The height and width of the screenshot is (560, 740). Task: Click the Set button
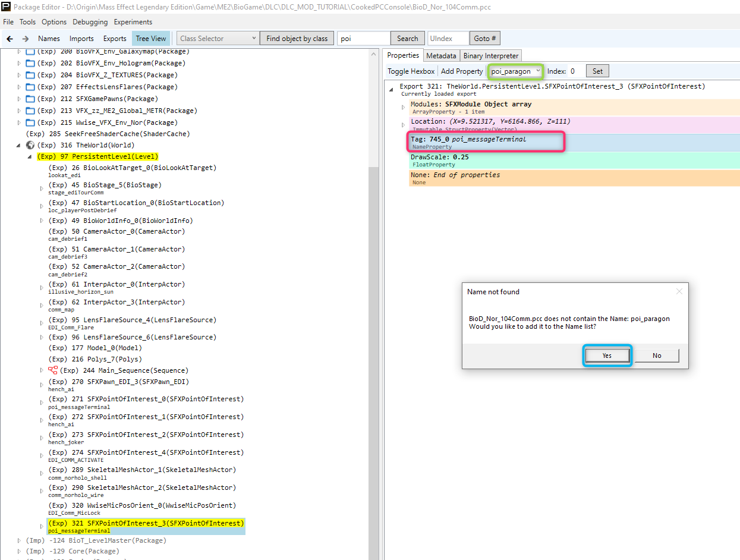tap(597, 71)
